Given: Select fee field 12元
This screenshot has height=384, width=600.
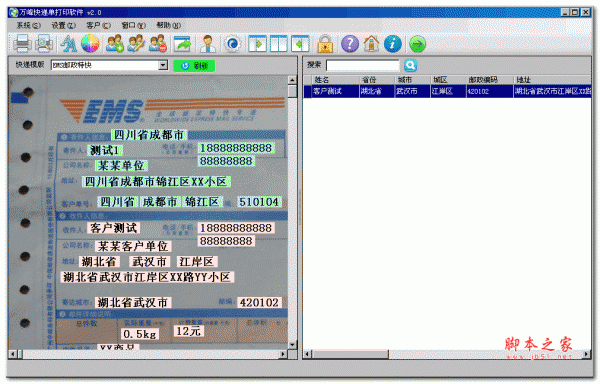Looking at the screenshot, I should 188,331.
